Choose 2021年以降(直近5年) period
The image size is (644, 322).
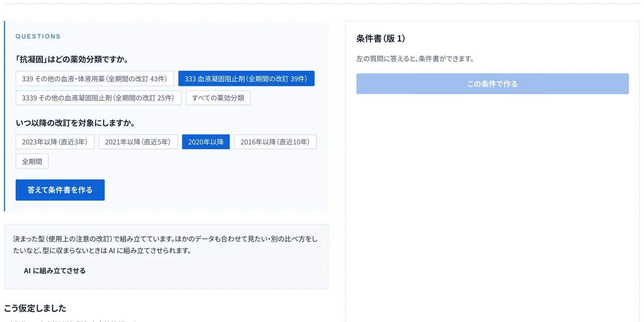(138, 142)
